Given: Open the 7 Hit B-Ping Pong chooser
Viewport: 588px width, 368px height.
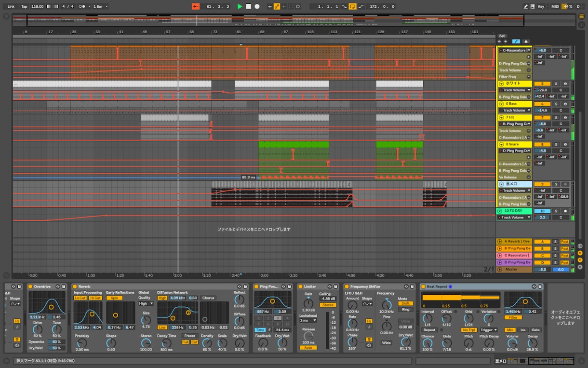Looking at the screenshot, I should tap(515, 124).
